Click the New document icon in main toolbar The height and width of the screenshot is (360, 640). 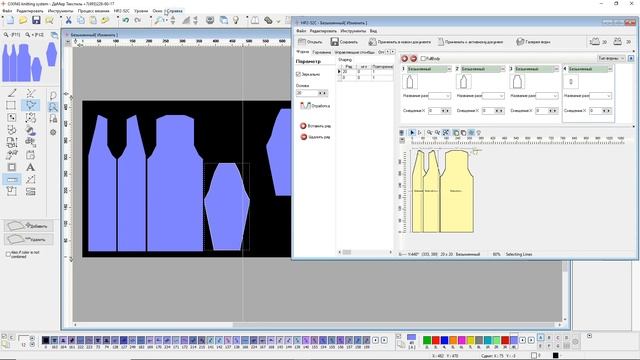pos(10,20)
